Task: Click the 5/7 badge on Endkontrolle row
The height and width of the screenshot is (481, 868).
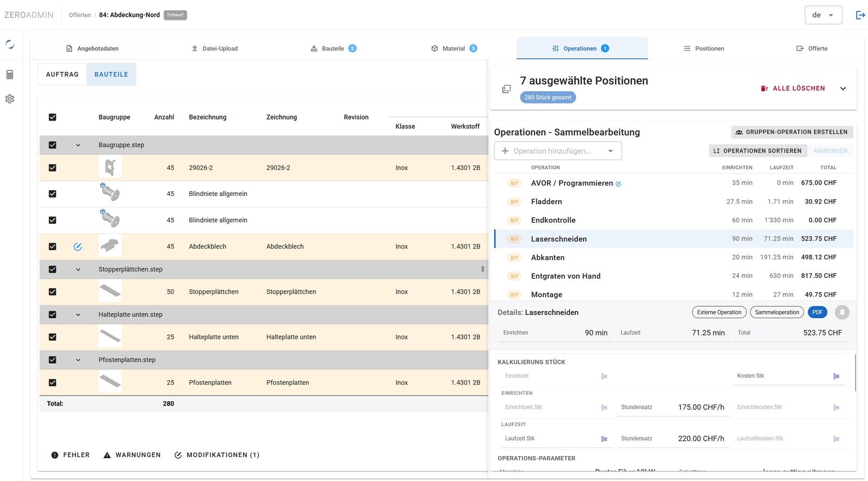Action: pos(514,220)
